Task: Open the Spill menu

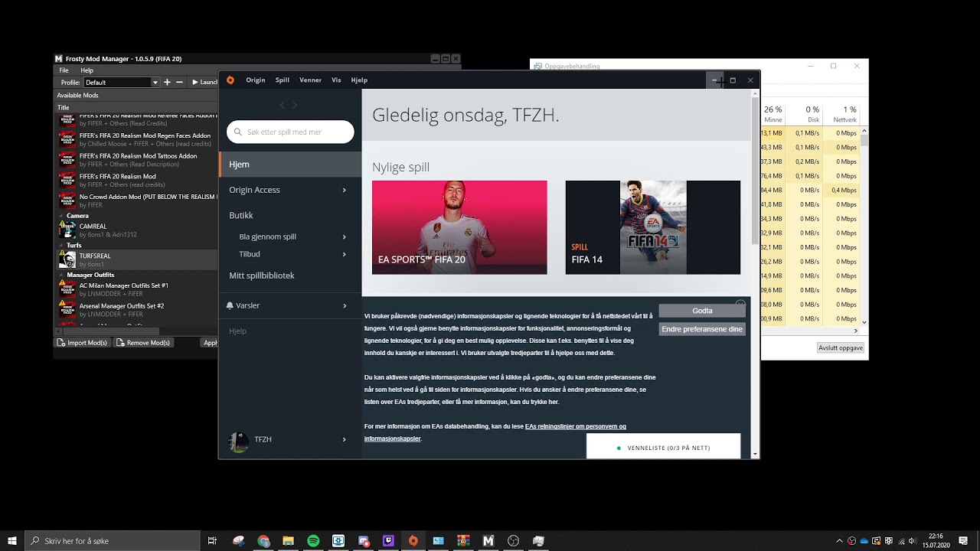Action: tap(283, 80)
